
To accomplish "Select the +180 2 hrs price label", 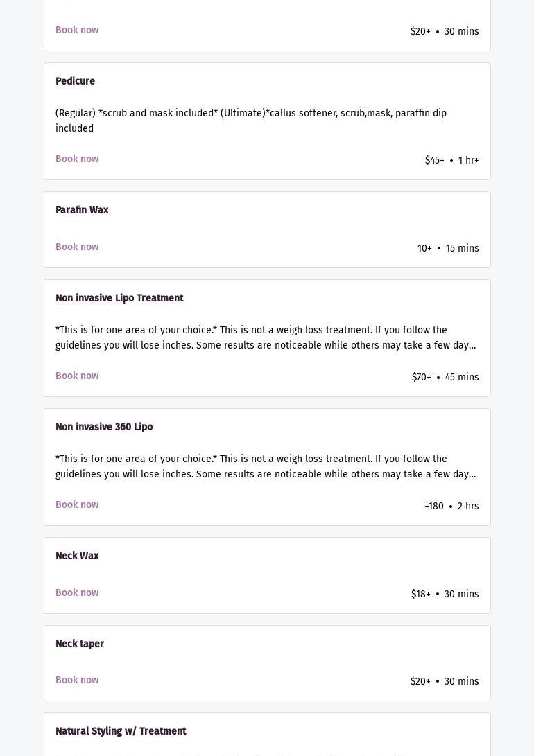I will (x=451, y=506).
